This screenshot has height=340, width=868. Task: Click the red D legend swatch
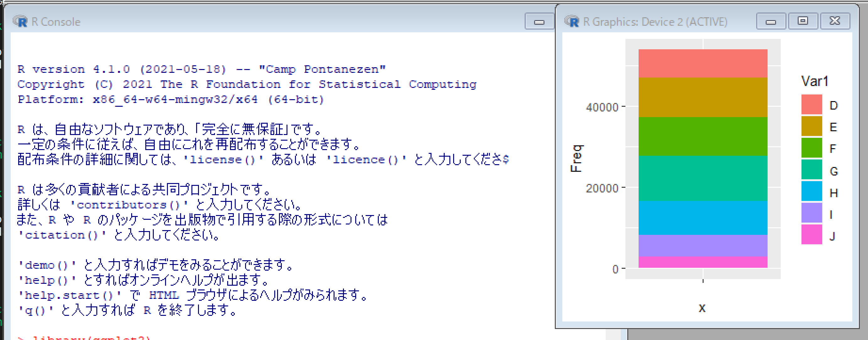click(x=812, y=105)
